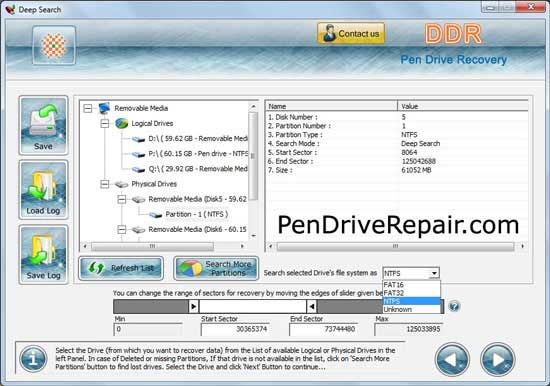Select Partition - 1 (NTFS) tree item
Screen dimensions: 550x386
(196, 214)
